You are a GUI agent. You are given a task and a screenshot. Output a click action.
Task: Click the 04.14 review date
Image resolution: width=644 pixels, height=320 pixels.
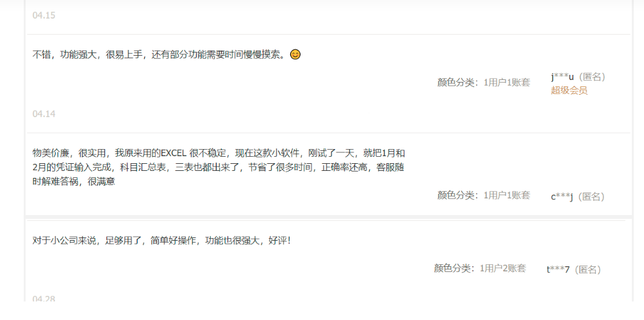coord(44,114)
